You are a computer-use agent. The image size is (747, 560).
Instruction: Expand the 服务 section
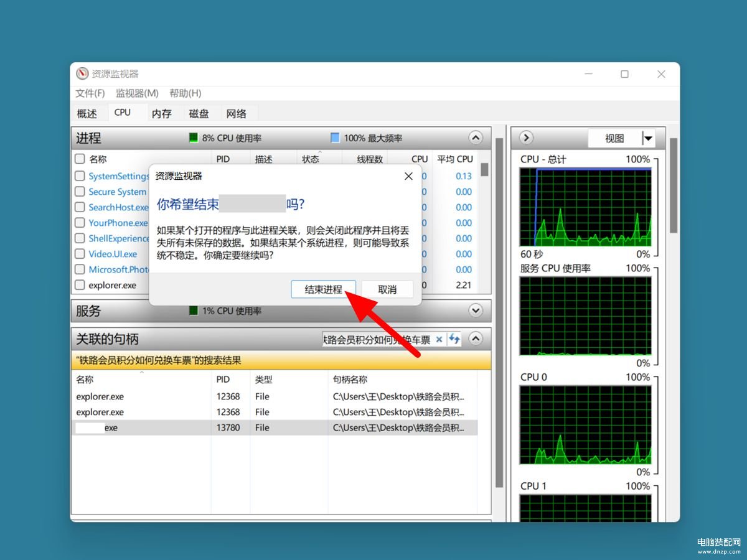(x=476, y=310)
